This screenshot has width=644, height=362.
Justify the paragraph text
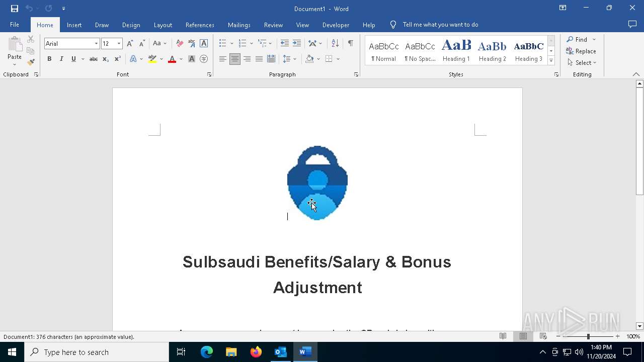click(259, 59)
